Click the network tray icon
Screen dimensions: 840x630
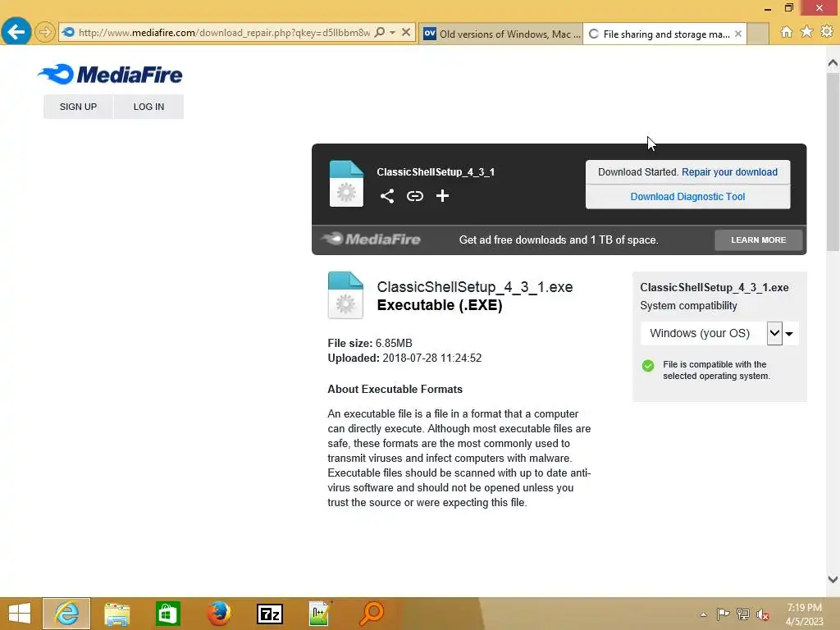coord(743,614)
